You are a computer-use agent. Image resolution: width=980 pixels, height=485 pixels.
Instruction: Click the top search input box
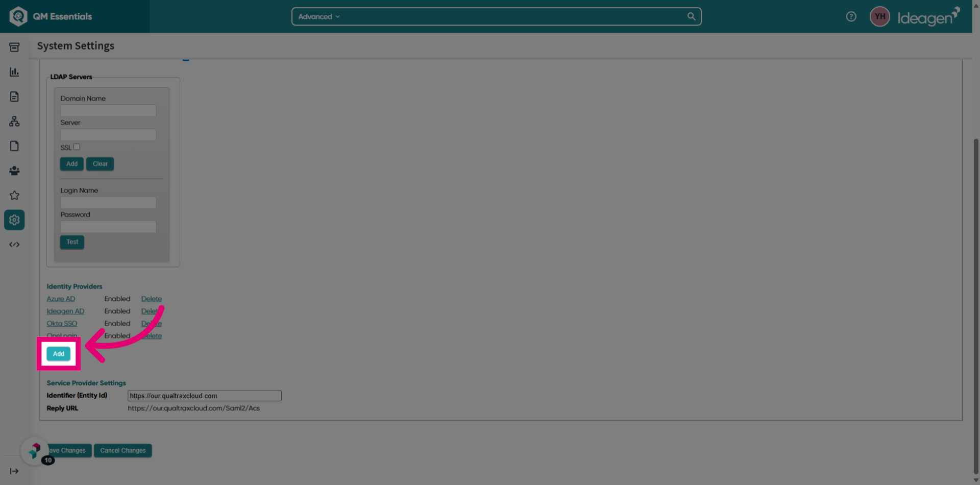point(496,16)
